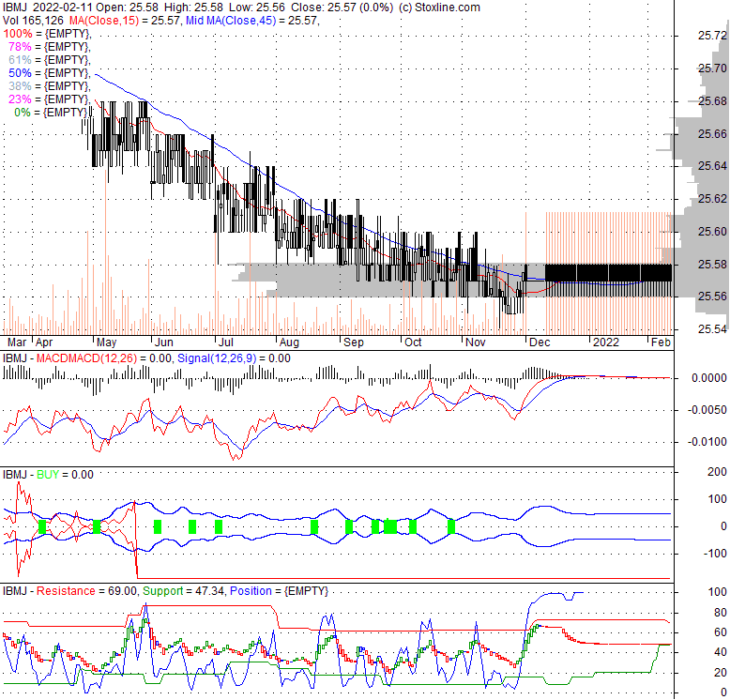The height and width of the screenshot is (700, 730).
Task: Click the 25.54 price axis label
Action: (712, 329)
